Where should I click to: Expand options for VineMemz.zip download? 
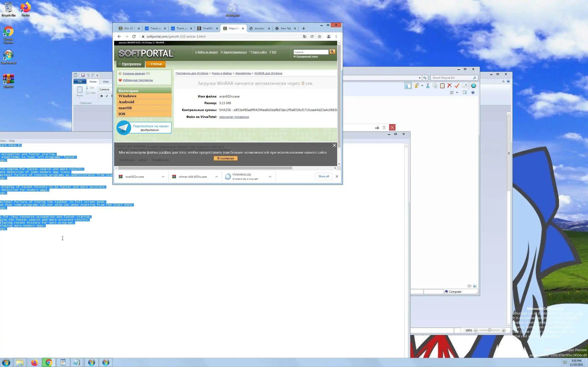tap(270, 177)
